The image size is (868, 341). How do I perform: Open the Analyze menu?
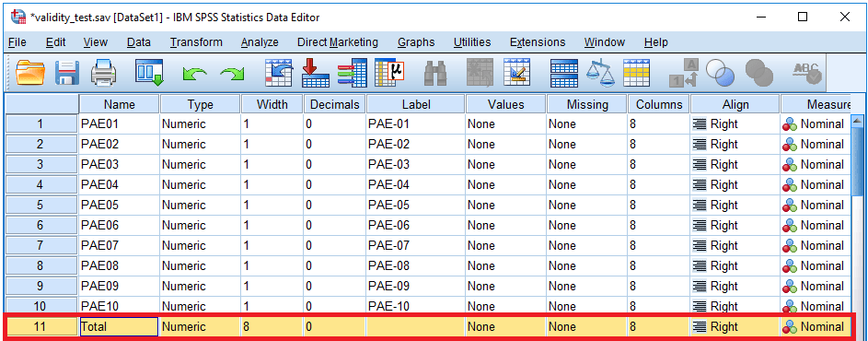[x=260, y=42]
